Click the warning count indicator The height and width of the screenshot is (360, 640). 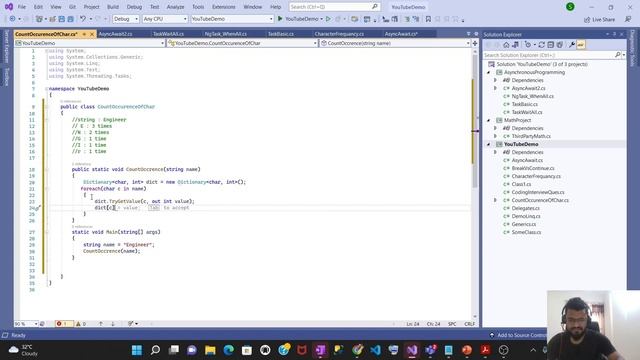coord(81,324)
